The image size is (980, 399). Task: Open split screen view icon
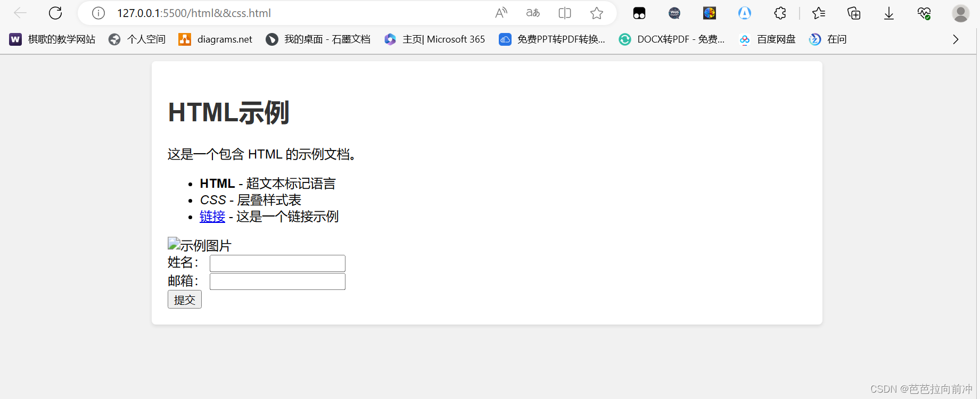565,13
